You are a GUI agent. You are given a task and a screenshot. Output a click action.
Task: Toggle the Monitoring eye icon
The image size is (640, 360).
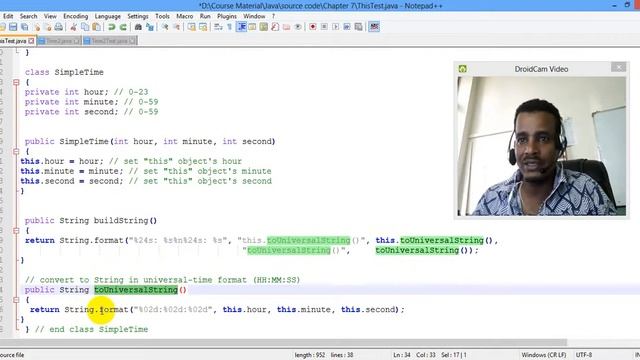298,27
